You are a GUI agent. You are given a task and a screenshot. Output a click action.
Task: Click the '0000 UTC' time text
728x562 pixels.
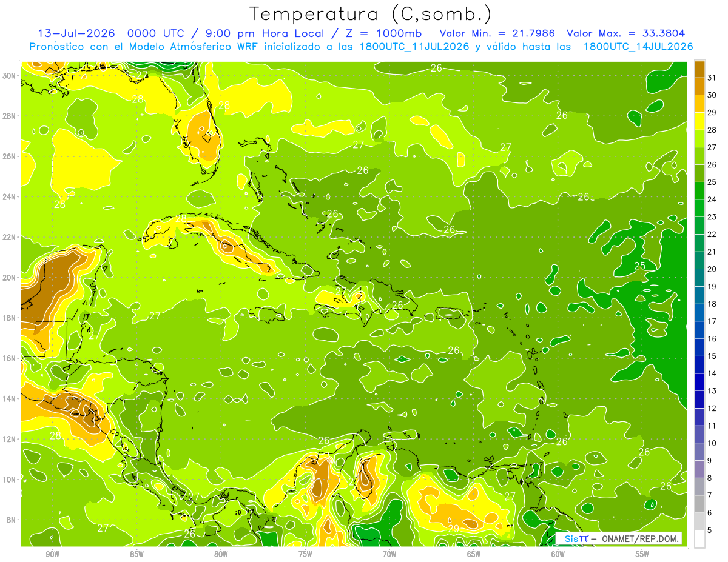click(156, 33)
